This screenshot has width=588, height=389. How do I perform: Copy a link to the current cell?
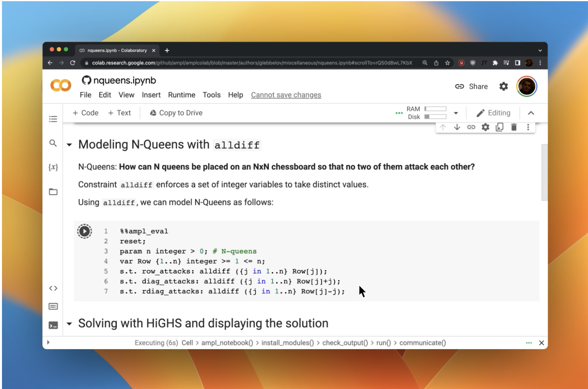point(472,127)
